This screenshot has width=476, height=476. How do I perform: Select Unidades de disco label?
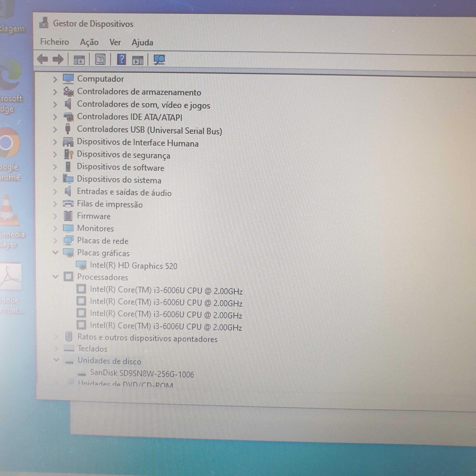109,361
